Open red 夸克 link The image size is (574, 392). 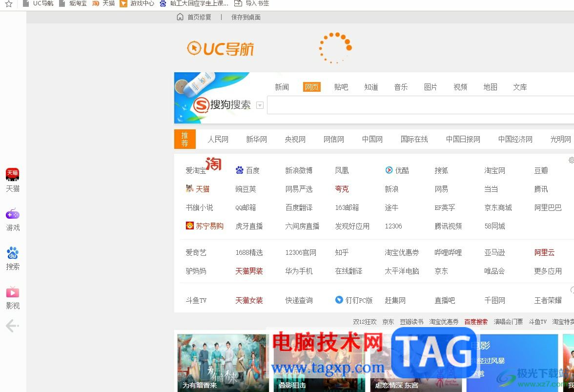tap(342, 189)
